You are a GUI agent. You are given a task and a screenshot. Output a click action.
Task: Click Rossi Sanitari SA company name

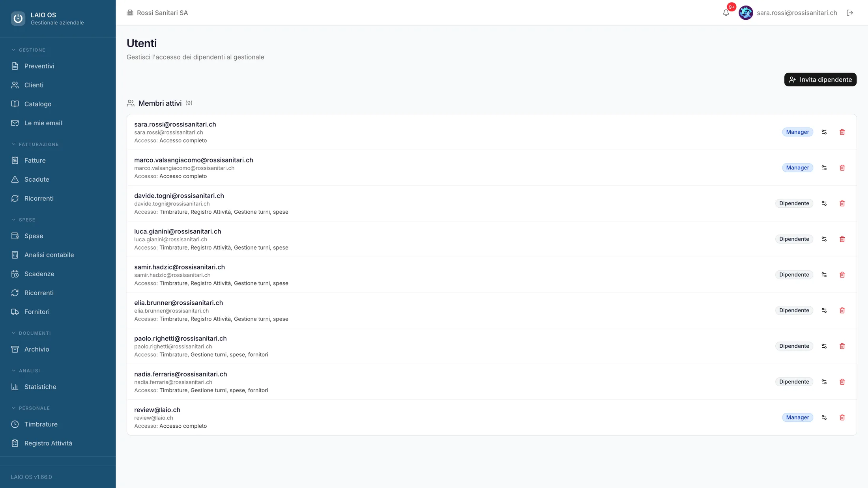point(162,13)
